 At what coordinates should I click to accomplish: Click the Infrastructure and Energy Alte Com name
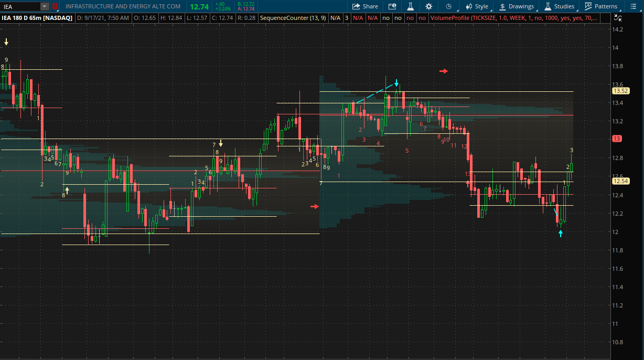click(123, 6)
